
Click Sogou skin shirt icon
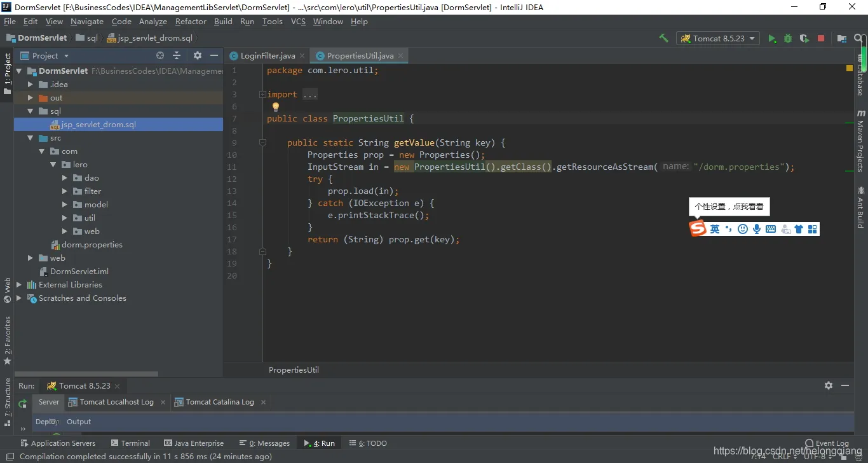pos(799,229)
